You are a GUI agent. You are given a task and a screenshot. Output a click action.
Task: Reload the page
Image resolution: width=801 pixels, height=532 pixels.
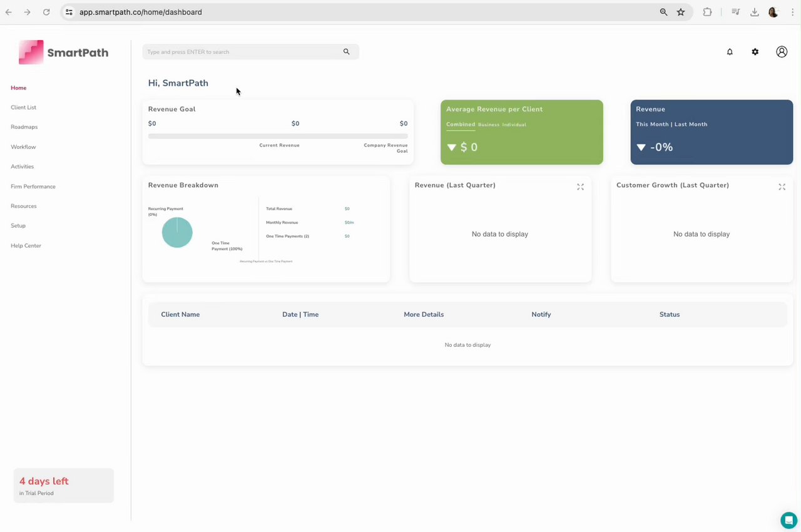(46, 12)
